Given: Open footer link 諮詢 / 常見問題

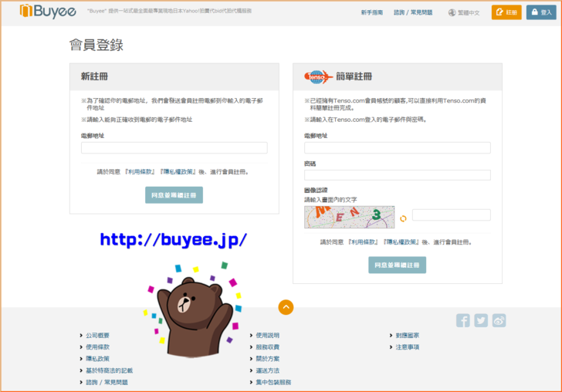Looking at the screenshot, I should [x=107, y=382].
